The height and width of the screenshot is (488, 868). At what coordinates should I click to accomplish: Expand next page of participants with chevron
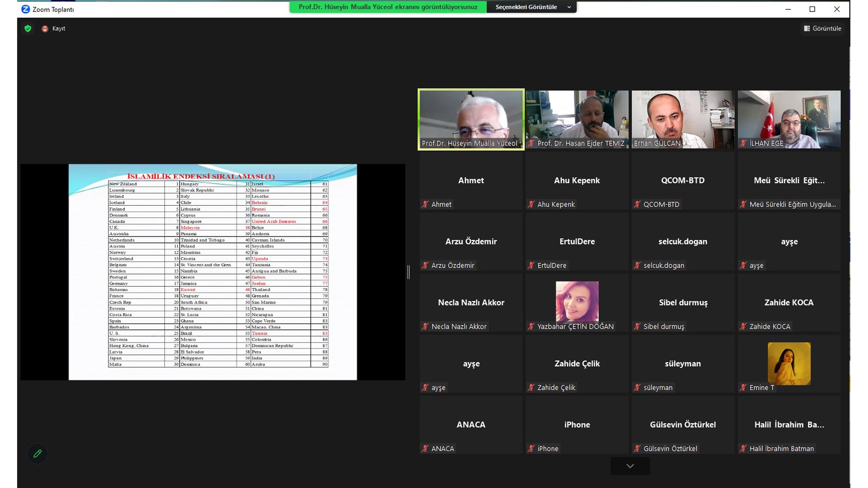point(630,466)
